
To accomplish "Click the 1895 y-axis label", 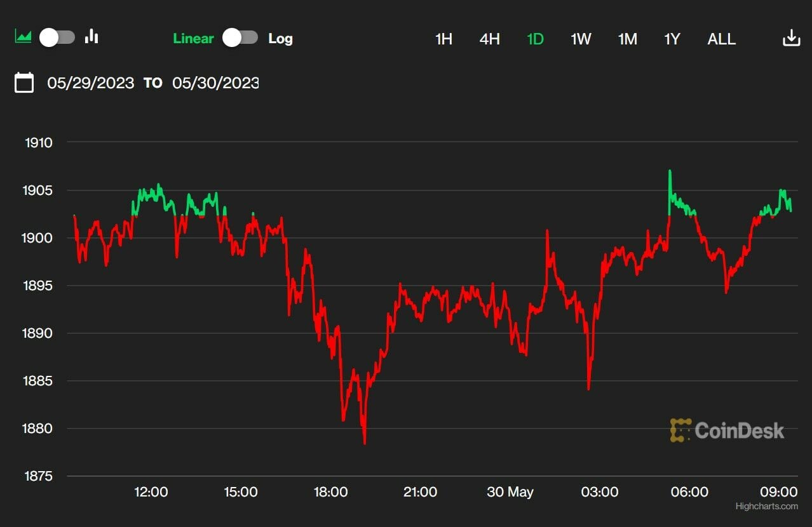I will (39, 286).
